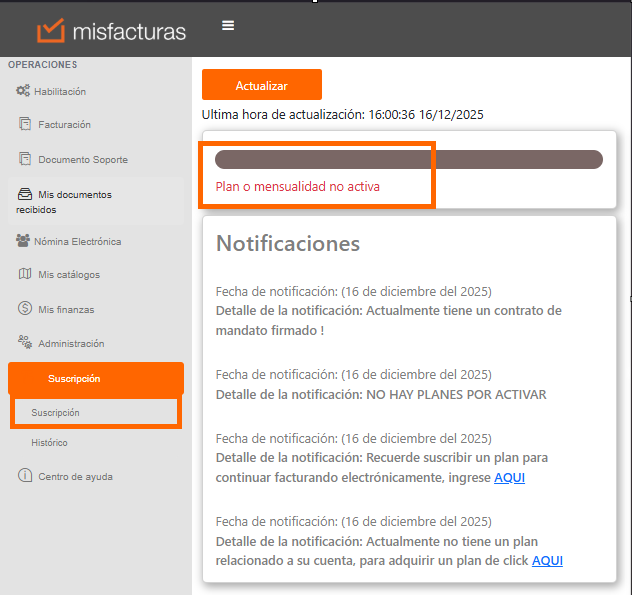The image size is (632, 595).
Task: Select the Suscripción submenu item
Action: [56, 412]
